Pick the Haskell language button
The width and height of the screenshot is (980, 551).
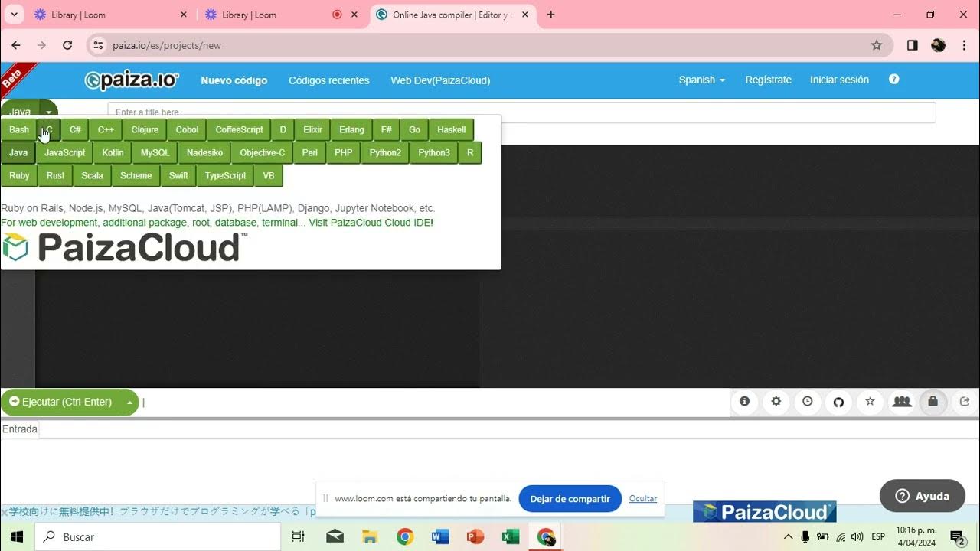tap(452, 130)
